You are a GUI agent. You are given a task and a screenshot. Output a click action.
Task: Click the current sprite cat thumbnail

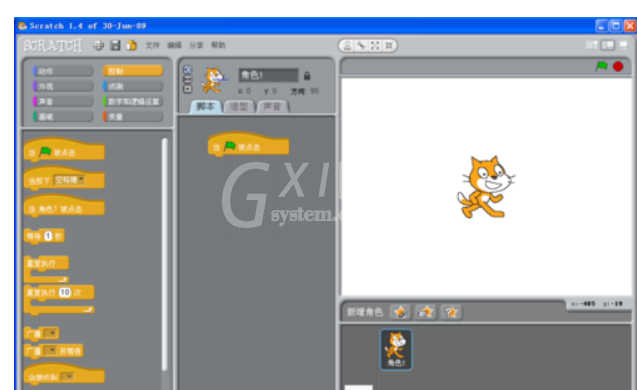click(214, 80)
